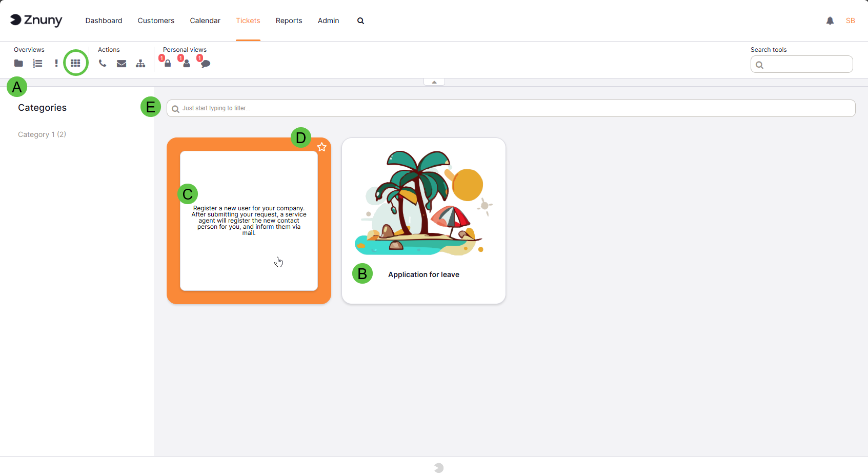This screenshot has height=475, width=868.
Task: Open global search from the top navigation
Action: (x=360, y=21)
